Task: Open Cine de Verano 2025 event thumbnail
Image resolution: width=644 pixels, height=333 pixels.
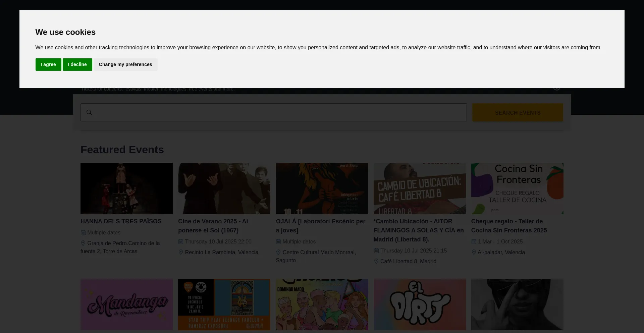Action: pos(224,188)
